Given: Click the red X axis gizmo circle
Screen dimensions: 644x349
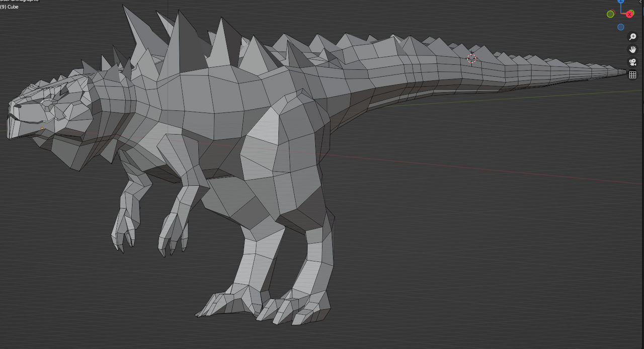Looking at the screenshot, I should [629, 14].
